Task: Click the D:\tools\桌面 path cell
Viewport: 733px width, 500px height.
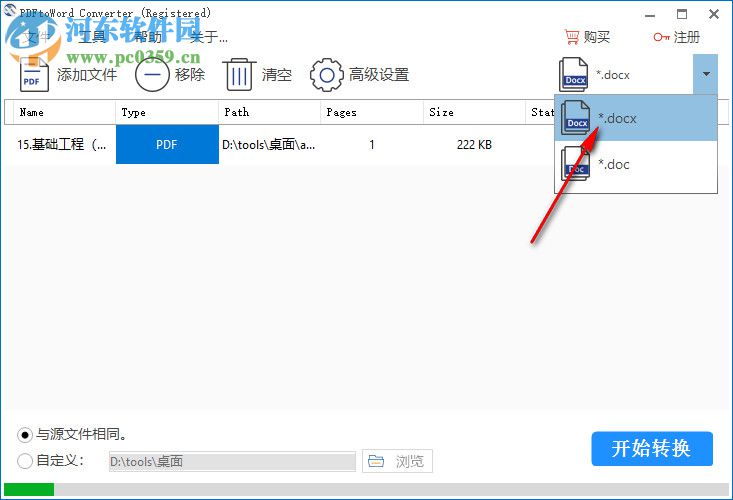Action: (x=269, y=145)
